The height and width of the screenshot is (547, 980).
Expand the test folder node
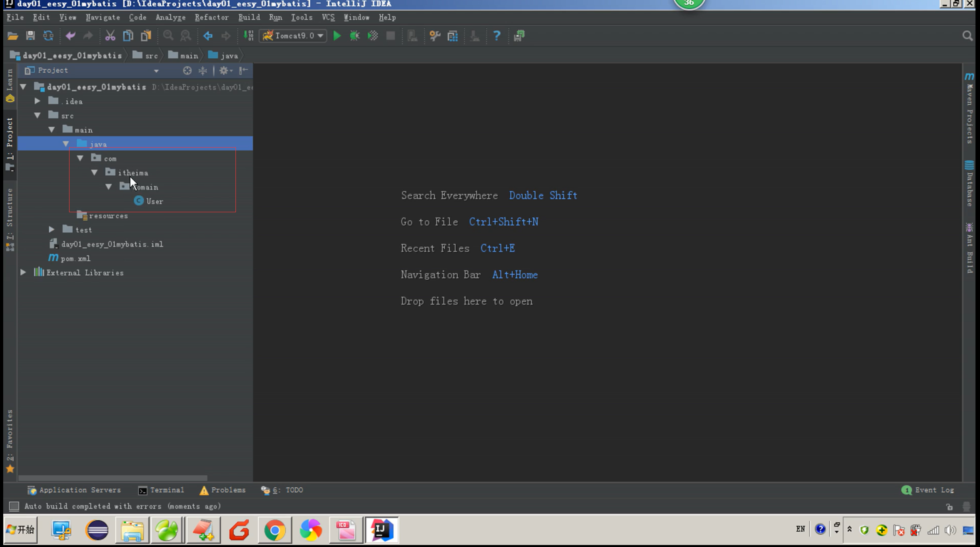pos(52,230)
